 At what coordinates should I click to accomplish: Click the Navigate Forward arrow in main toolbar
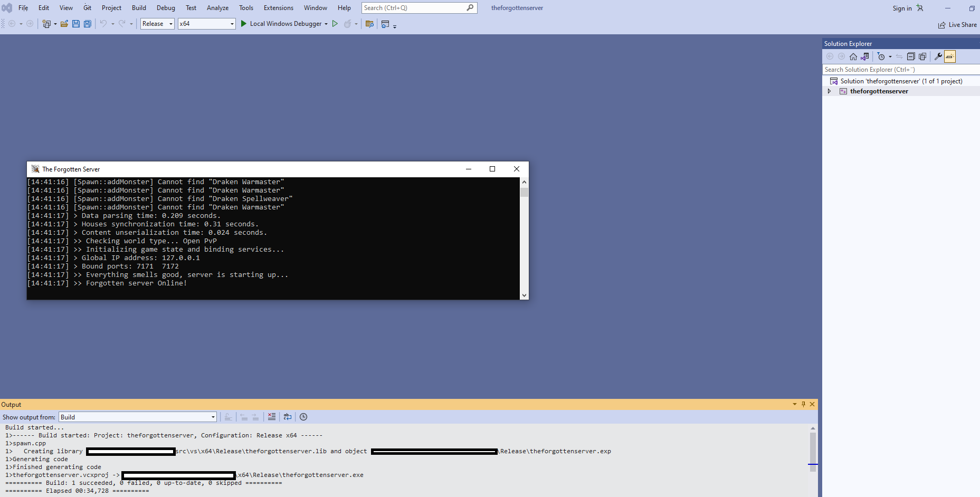[30, 24]
